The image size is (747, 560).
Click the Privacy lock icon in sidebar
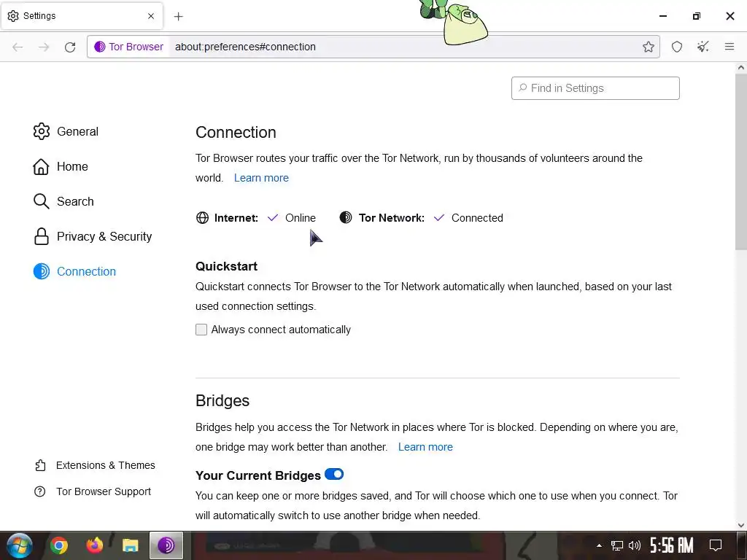[42, 236]
